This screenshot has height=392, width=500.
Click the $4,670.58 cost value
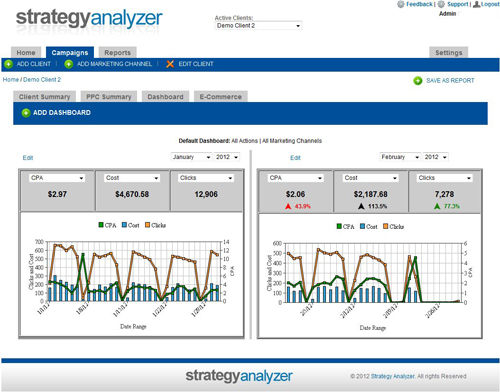tap(132, 194)
